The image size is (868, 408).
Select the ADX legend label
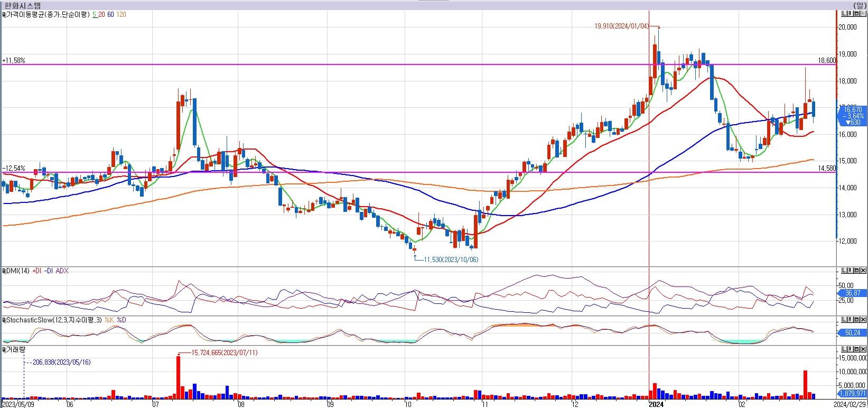(62, 271)
